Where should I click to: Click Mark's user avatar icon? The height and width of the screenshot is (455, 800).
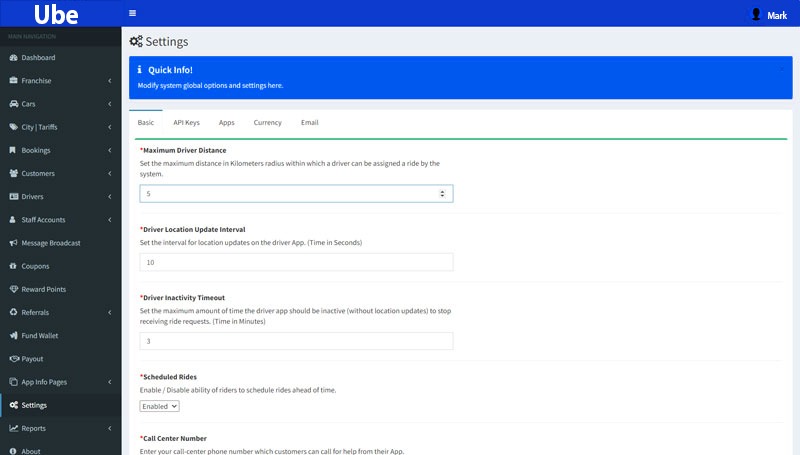[x=756, y=14]
